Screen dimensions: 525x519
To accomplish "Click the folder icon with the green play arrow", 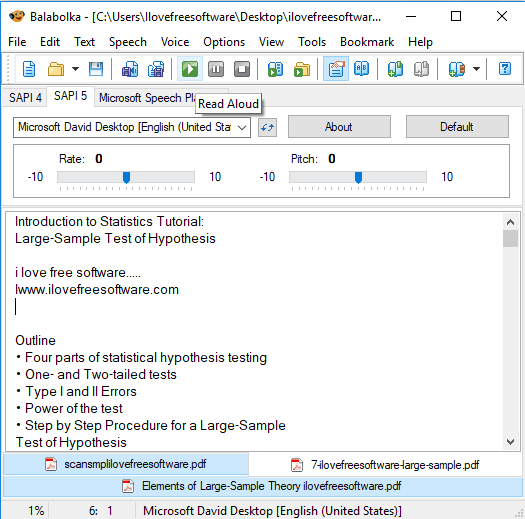I will tap(302, 69).
